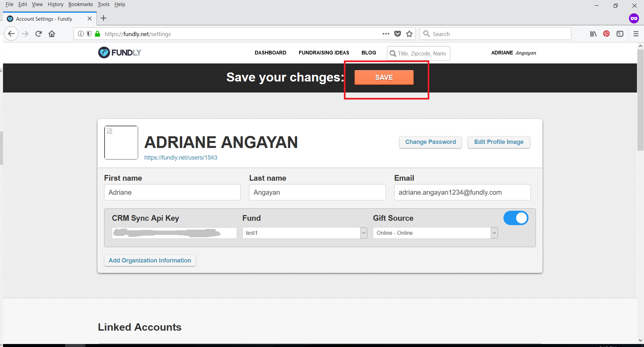Close the Account Settings tab
Image resolution: width=644 pixels, height=347 pixels.
pyautogui.click(x=89, y=19)
